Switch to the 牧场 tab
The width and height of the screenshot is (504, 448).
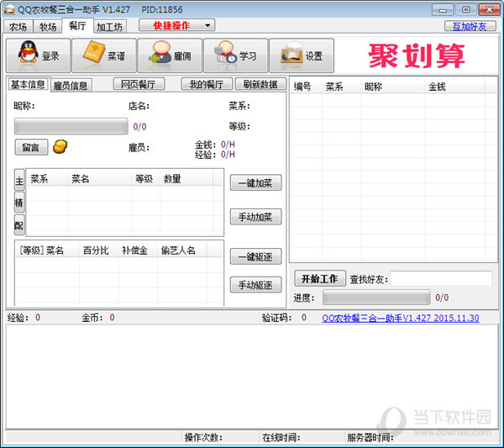(x=48, y=27)
